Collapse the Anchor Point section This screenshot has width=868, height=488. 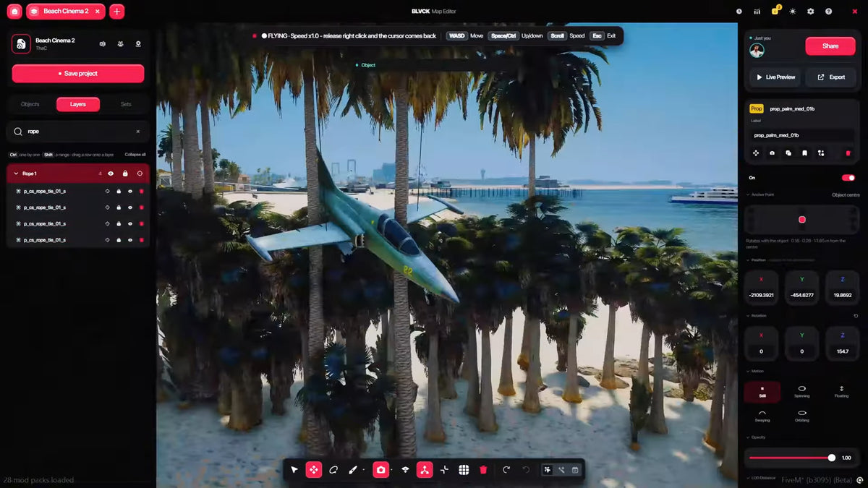(748, 194)
